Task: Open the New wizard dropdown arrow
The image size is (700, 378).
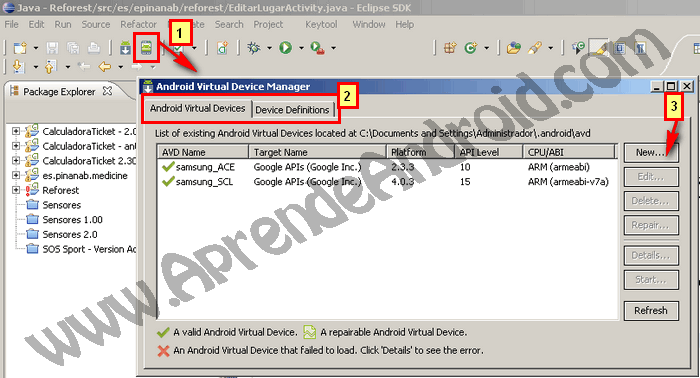Action: click(x=36, y=48)
